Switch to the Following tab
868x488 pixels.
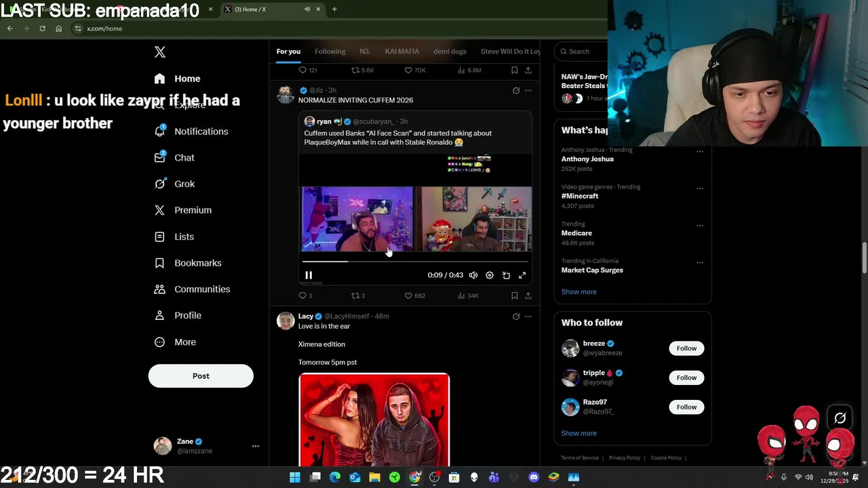click(330, 52)
